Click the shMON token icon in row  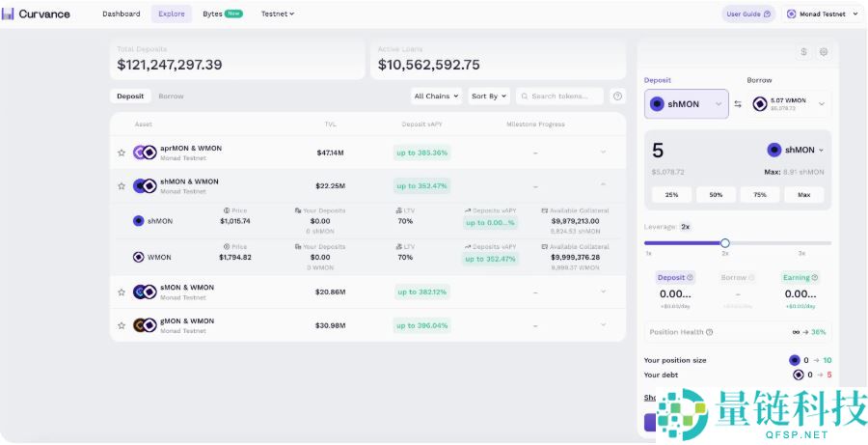[x=139, y=221]
